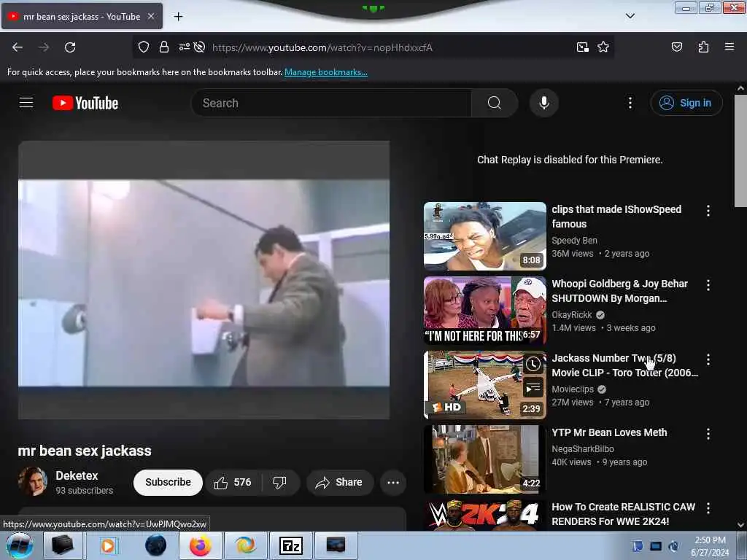The height and width of the screenshot is (560, 747).
Task: Open WWE 2K24 CAW renders video title
Action: [x=623, y=514]
